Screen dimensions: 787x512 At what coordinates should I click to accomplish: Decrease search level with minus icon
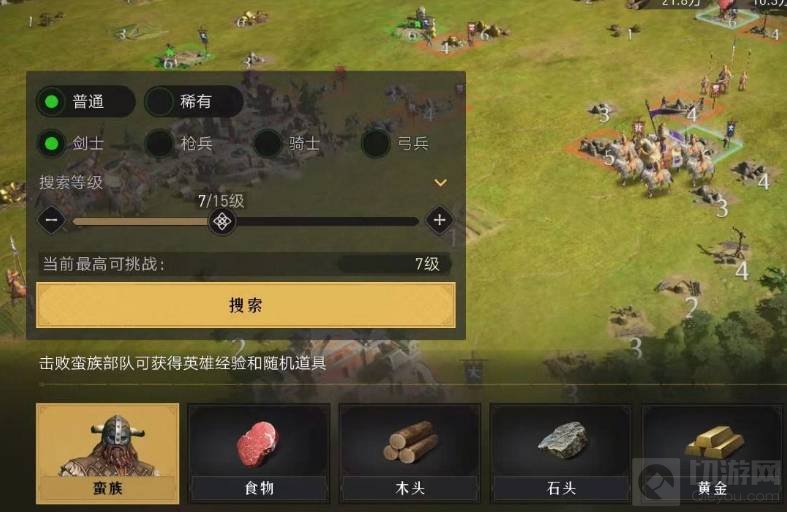pos(51,220)
